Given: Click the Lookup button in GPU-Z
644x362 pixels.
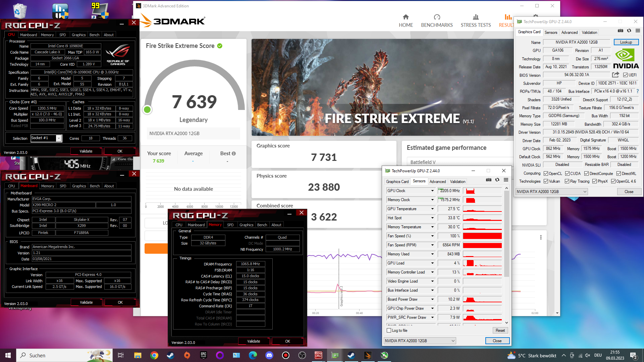Looking at the screenshot, I should pos(626,42).
